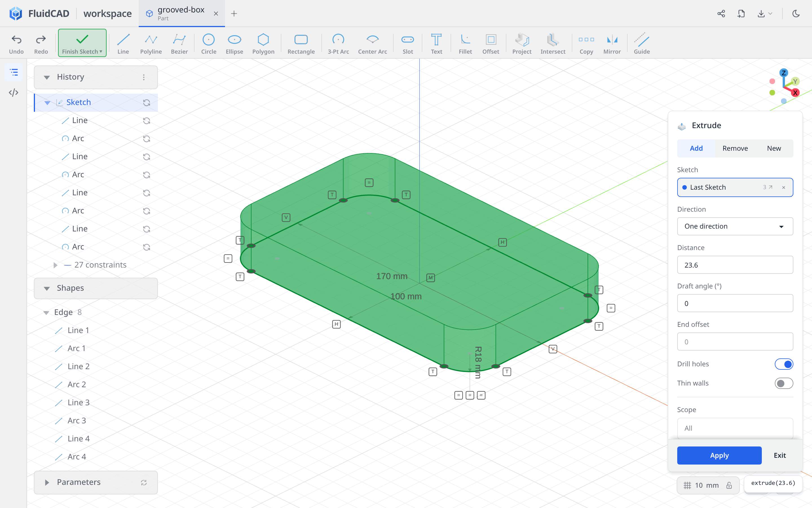
Task: Open the Direction dropdown
Action: 735,226
